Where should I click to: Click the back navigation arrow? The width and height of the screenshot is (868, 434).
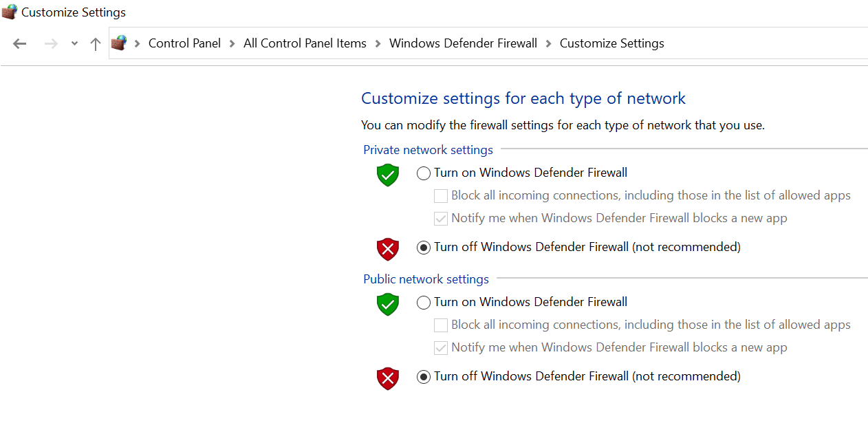pyautogui.click(x=19, y=43)
